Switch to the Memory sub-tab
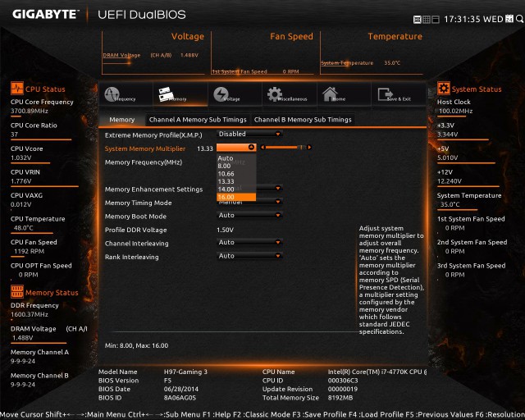Screen dimensions: 525x420 click(x=122, y=120)
